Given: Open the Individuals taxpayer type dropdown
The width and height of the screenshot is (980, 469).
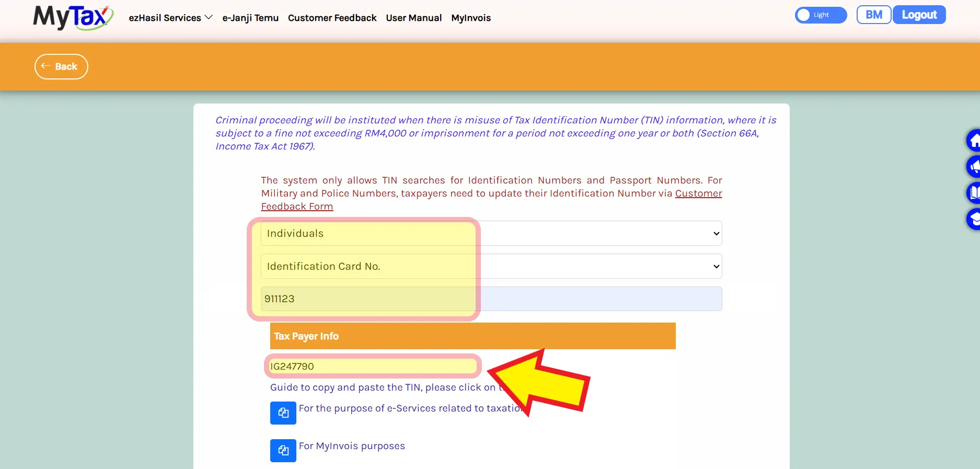Looking at the screenshot, I should click(491, 233).
